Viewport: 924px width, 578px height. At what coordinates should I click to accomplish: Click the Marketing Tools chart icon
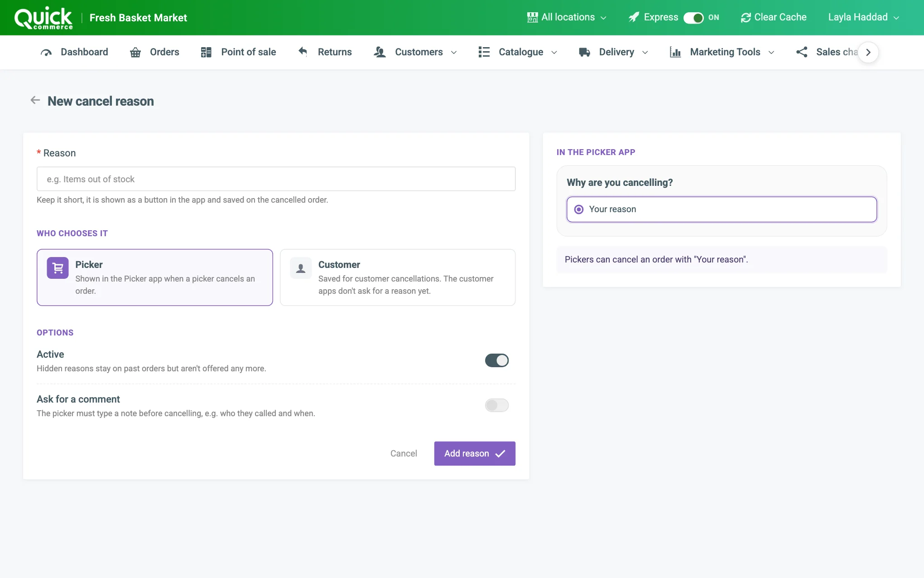point(675,52)
